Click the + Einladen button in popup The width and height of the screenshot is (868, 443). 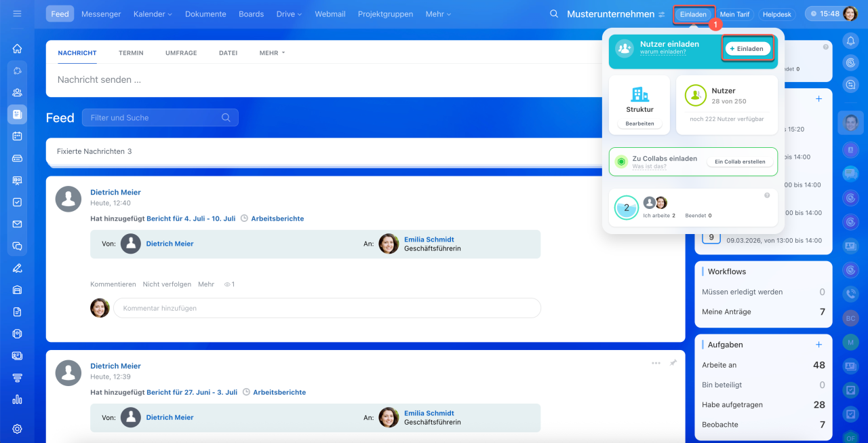tap(747, 49)
